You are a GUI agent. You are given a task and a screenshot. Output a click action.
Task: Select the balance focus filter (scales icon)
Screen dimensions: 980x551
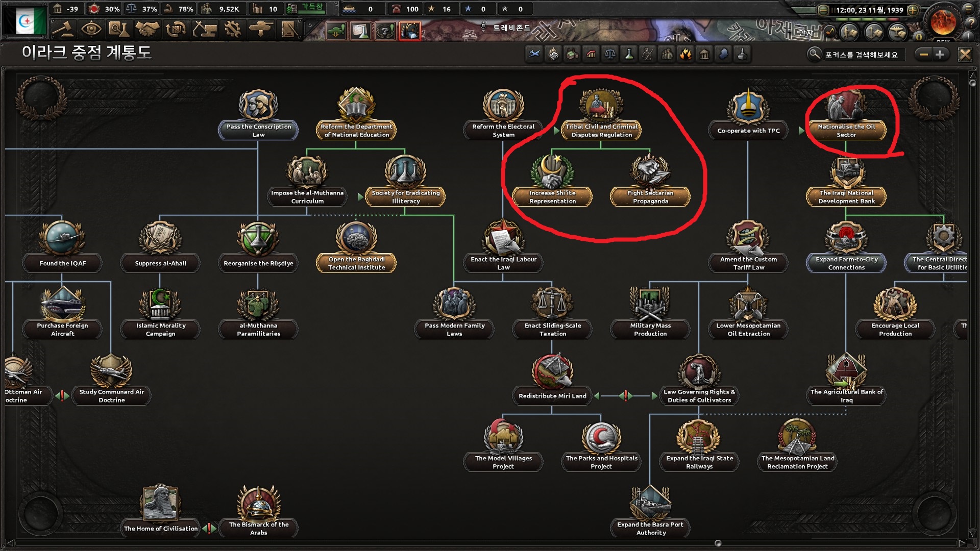point(609,54)
